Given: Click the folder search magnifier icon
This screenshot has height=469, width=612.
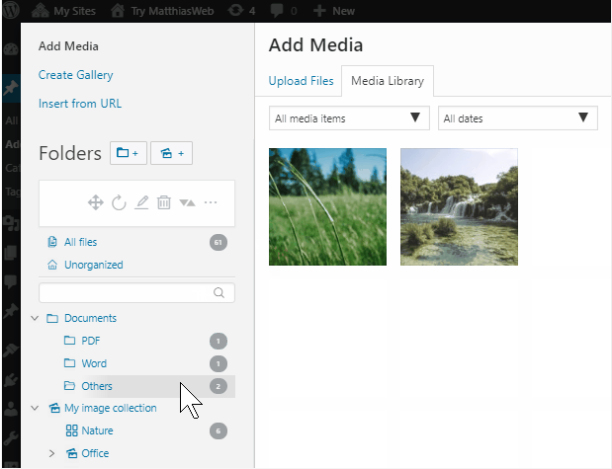Looking at the screenshot, I should (x=219, y=293).
